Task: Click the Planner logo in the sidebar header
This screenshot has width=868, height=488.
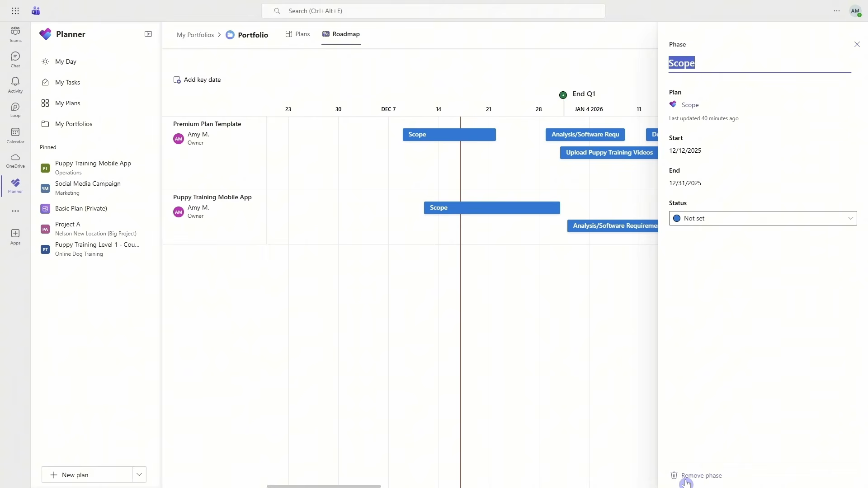Action: coord(45,34)
